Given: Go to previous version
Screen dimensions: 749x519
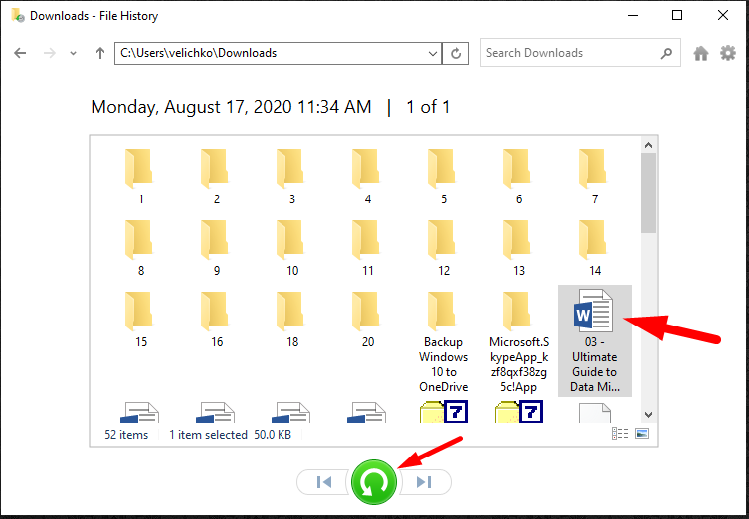Looking at the screenshot, I should click(323, 482).
